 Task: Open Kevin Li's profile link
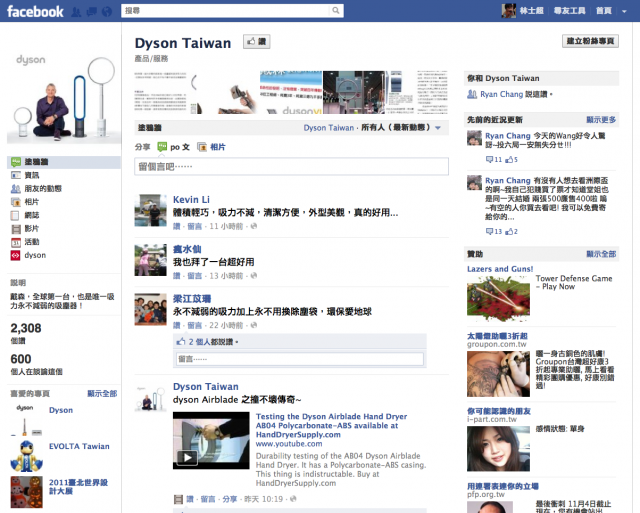pos(191,200)
